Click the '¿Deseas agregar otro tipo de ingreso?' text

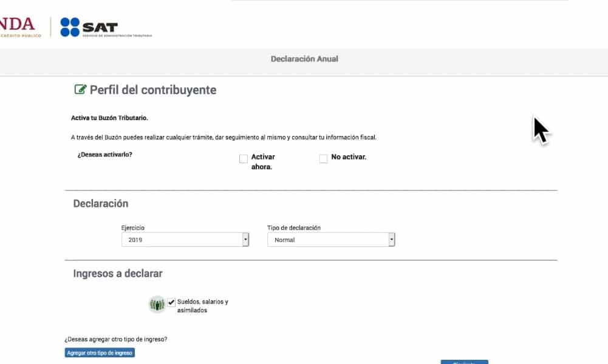click(115, 339)
